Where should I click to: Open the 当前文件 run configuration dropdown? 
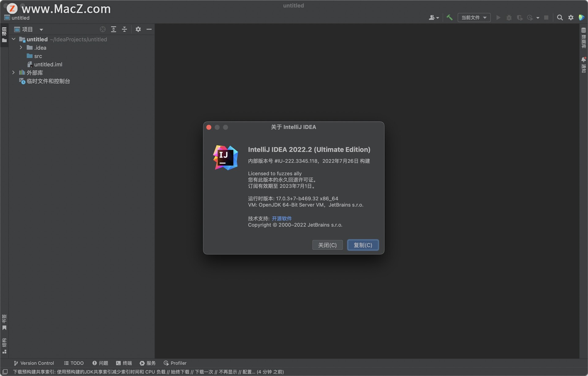tap(474, 17)
